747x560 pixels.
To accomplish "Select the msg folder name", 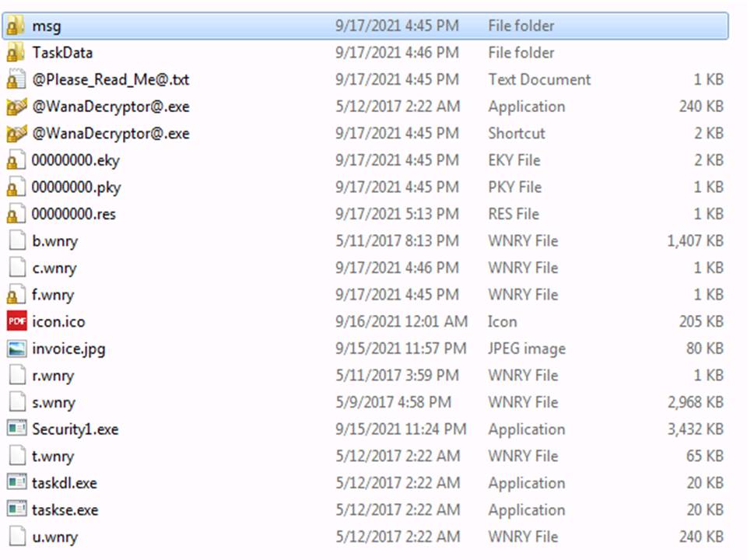I will [x=47, y=26].
